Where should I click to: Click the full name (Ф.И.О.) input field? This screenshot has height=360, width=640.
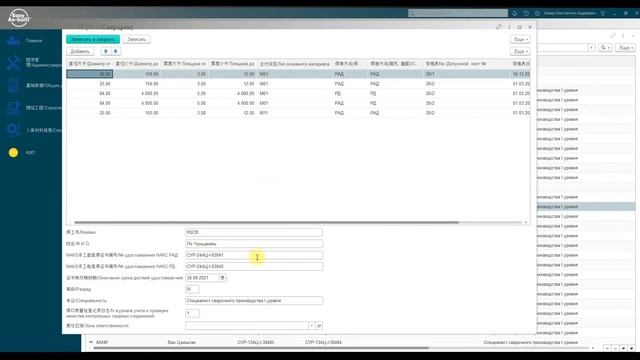(254, 244)
